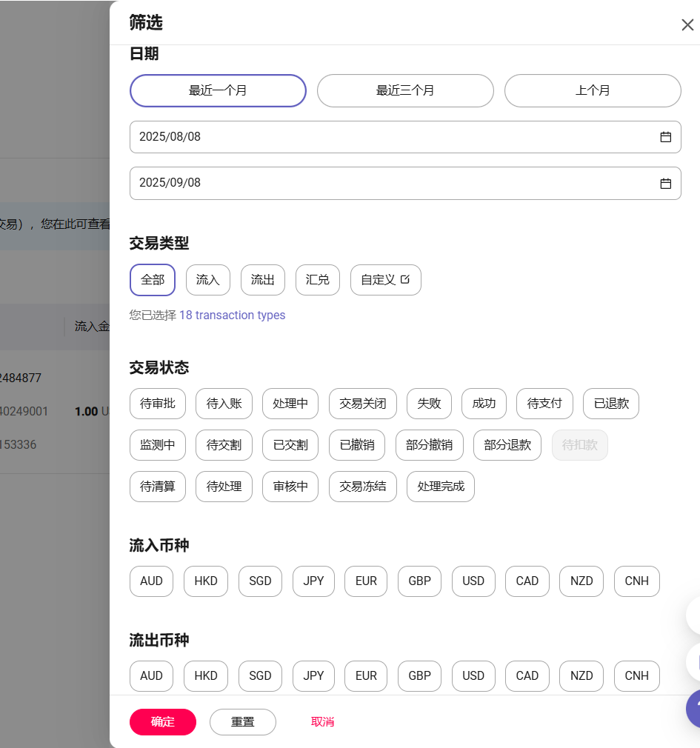Toggle 成功 transaction status

point(484,404)
